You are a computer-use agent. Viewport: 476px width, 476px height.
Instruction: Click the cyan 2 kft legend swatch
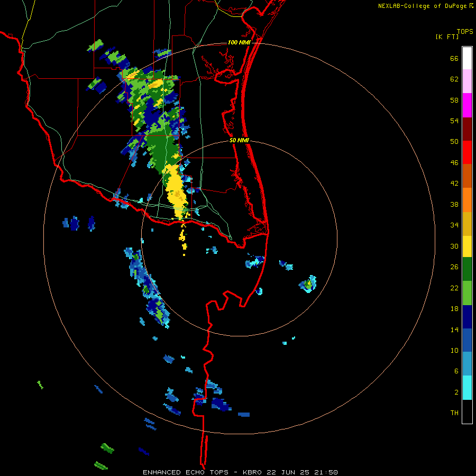click(x=467, y=388)
